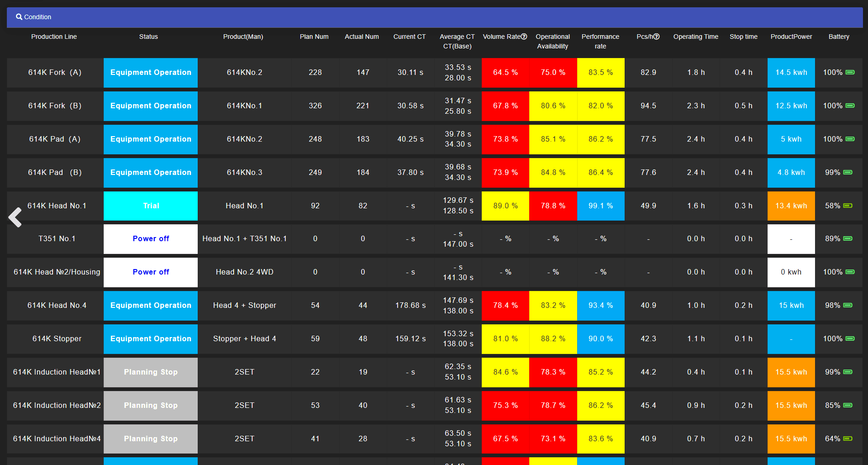
Task: Click Power off status for T351 No.1
Action: click(x=151, y=238)
